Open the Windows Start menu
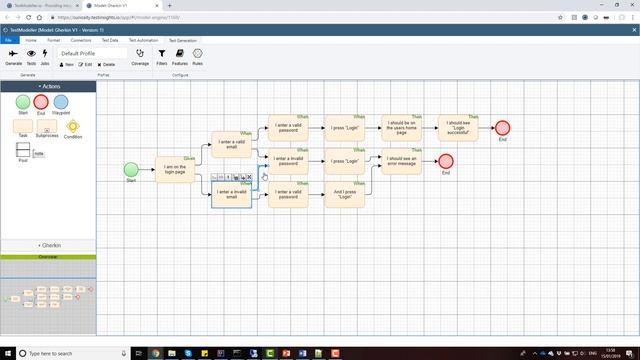The height and width of the screenshot is (360, 640). click(8, 353)
